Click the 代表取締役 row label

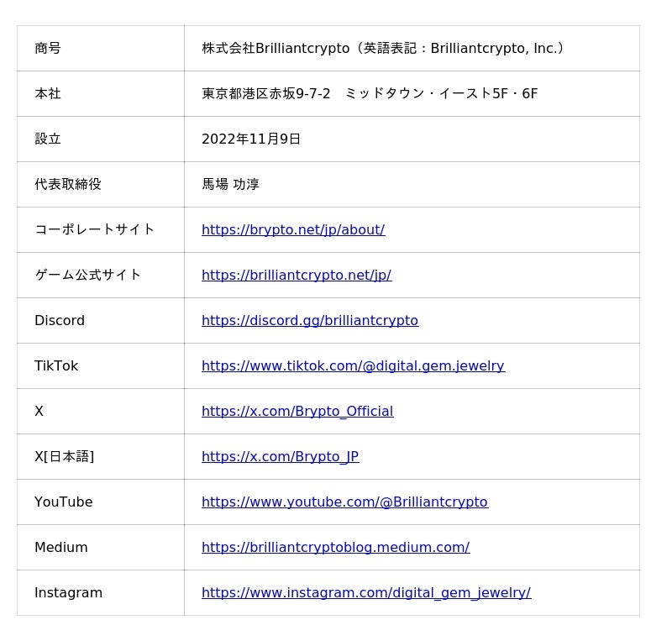click(x=68, y=185)
